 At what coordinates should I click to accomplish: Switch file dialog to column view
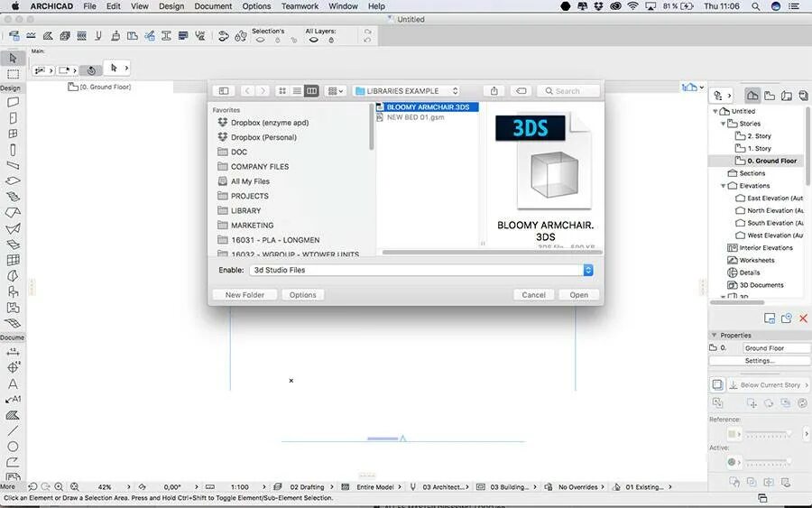pos(312,90)
